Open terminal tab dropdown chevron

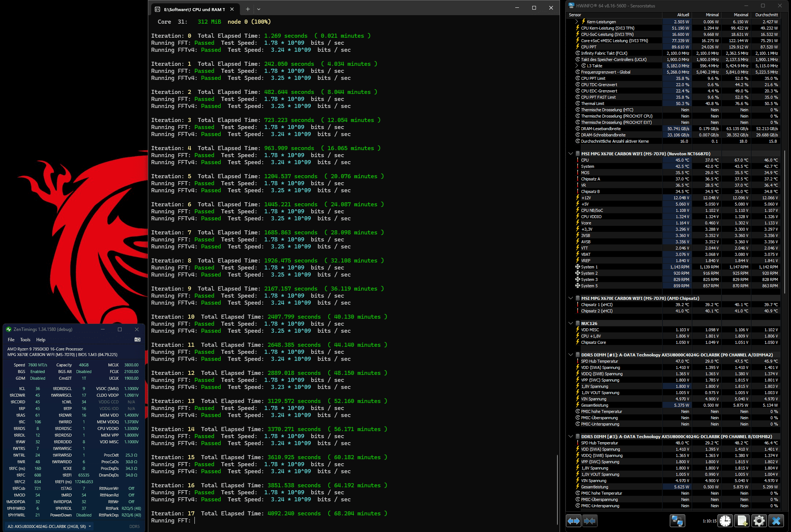point(259,9)
